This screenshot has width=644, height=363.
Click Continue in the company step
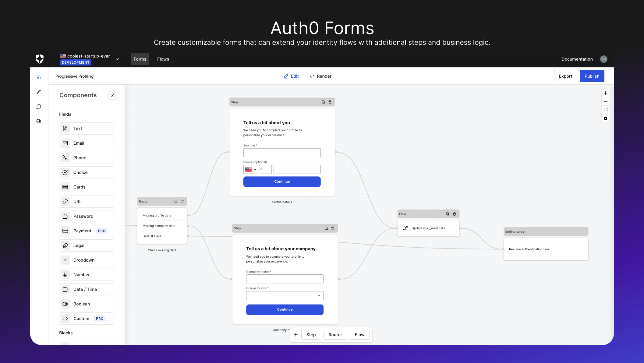(x=285, y=309)
